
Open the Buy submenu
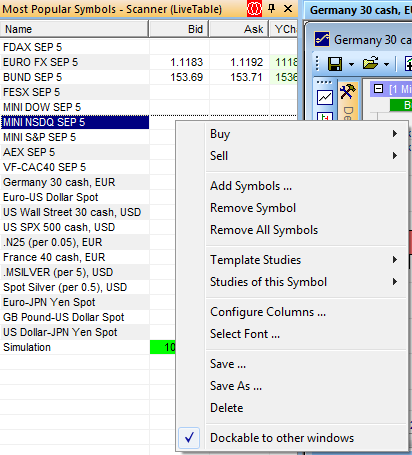(x=306, y=134)
